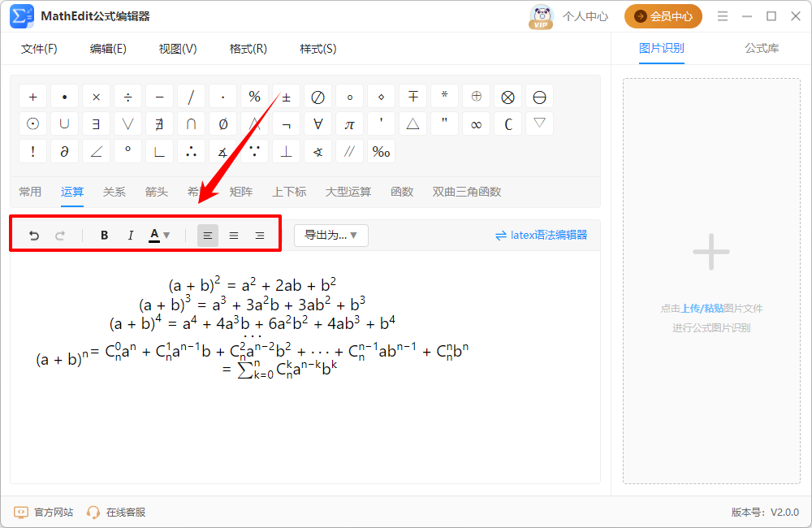Screen dimensions: 812x528
Task: Open the font color dropdown arrow
Action: click(166, 236)
